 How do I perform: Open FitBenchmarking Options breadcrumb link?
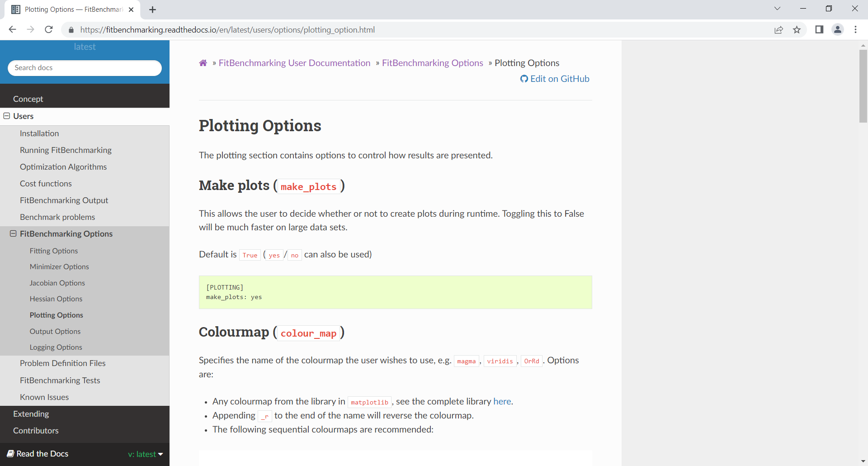(433, 63)
